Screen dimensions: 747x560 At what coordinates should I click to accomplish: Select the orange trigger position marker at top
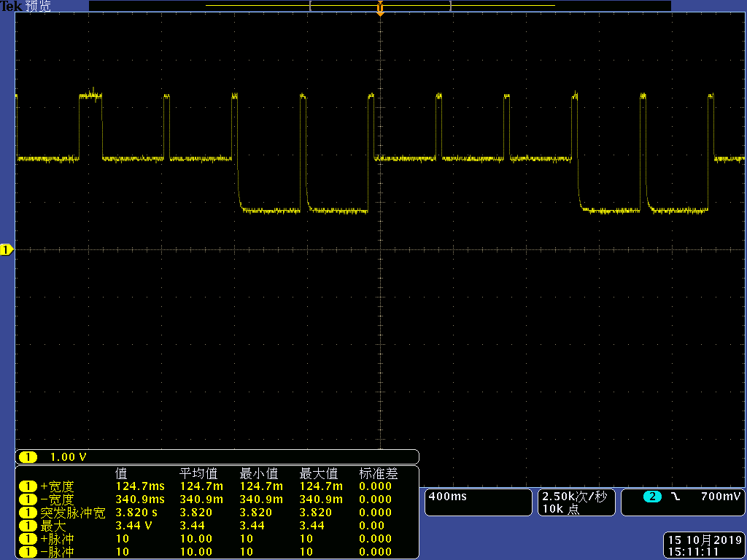click(x=380, y=8)
